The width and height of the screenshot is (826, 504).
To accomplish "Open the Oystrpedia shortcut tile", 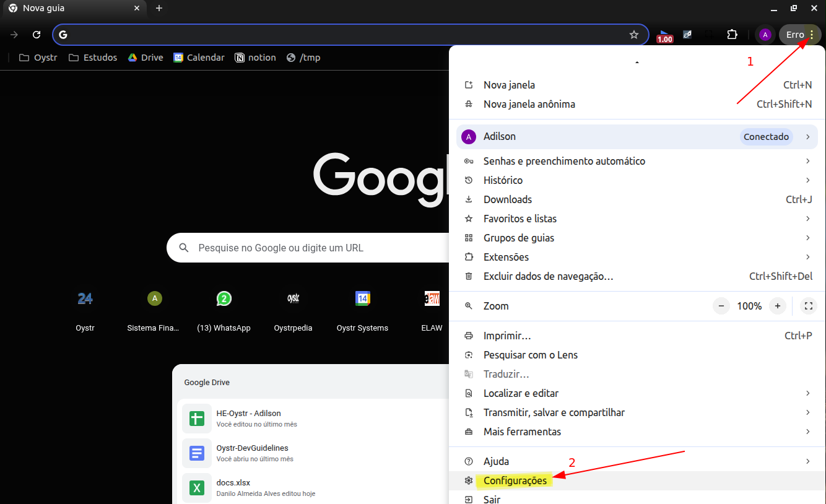I will point(293,310).
